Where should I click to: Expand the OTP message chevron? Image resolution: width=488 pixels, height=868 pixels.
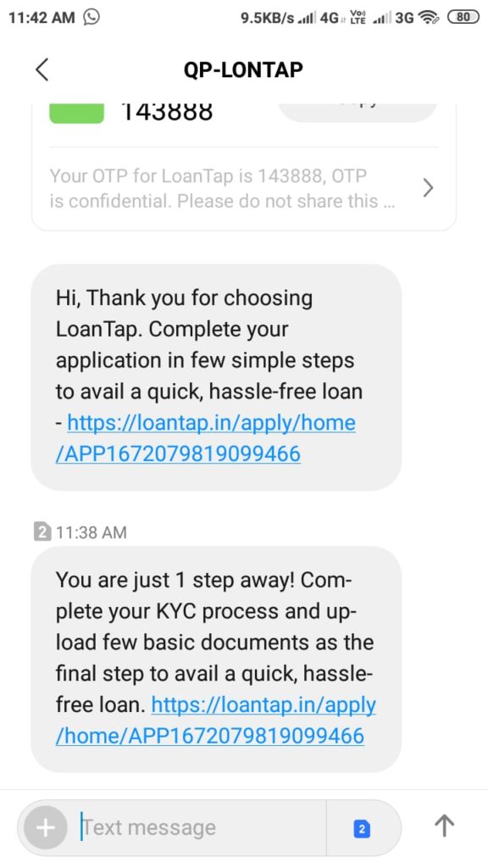[428, 188]
